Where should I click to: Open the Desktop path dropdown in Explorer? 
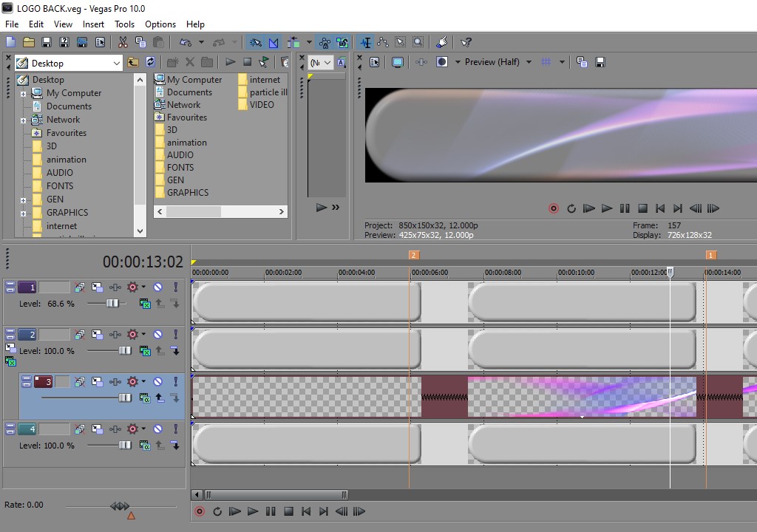pos(116,64)
